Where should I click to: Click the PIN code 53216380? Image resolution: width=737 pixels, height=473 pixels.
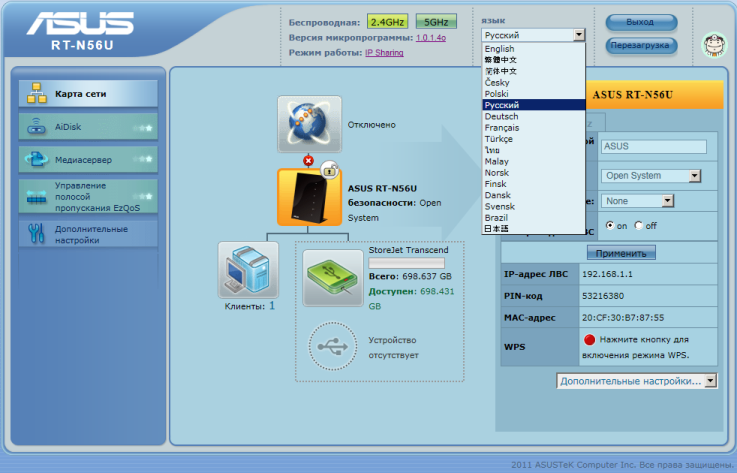point(603,296)
